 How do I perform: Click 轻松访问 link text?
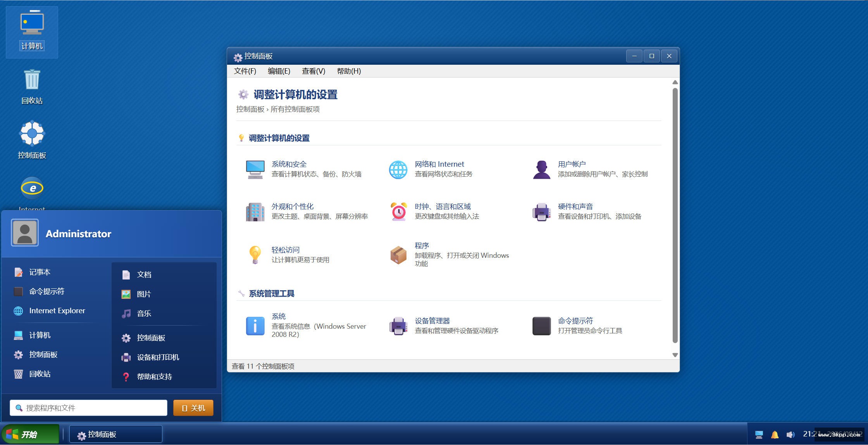point(286,250)
